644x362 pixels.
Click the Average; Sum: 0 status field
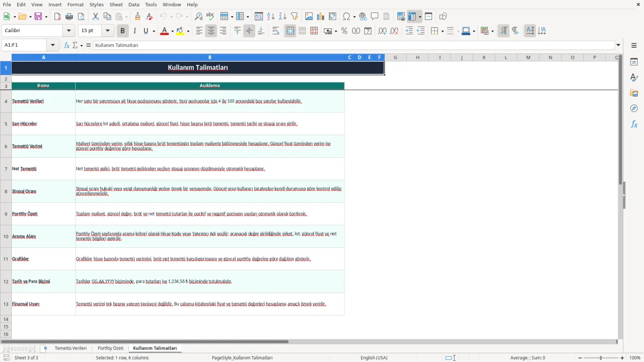tap(528, 358)
